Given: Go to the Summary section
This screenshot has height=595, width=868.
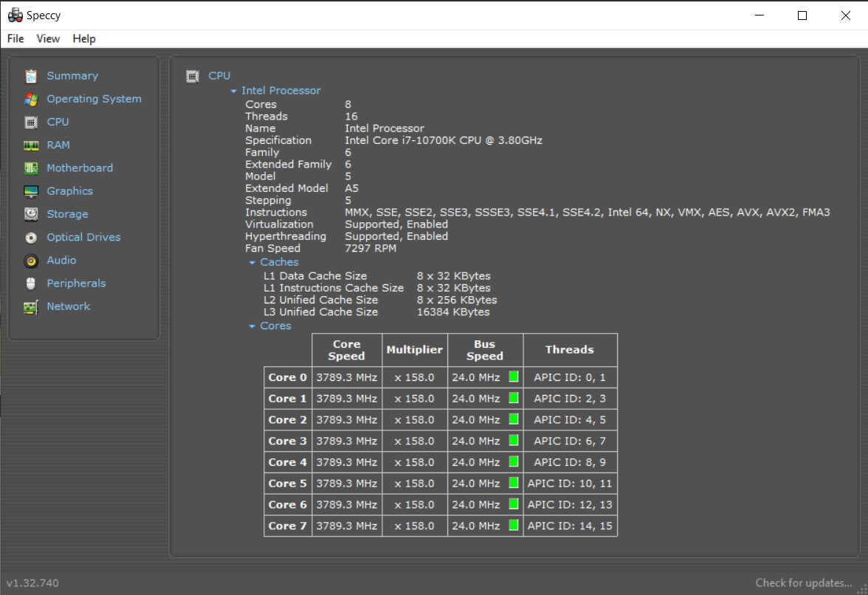Looking at the screenshot, I should click(72, 76).
